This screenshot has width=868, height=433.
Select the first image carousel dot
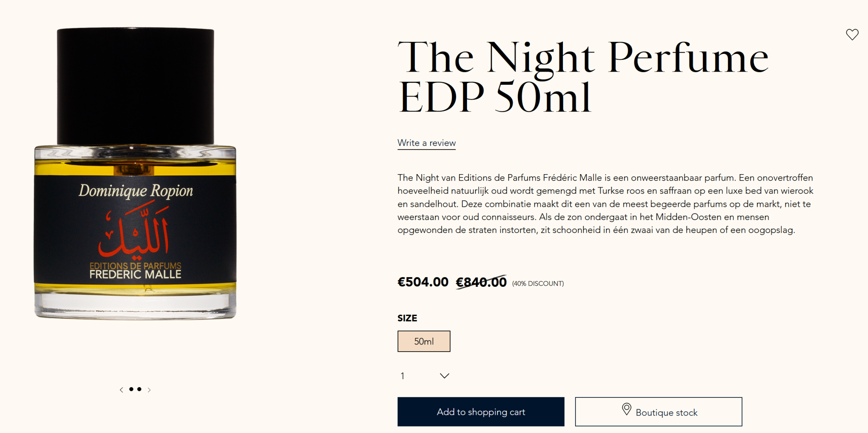pos(131,389)
